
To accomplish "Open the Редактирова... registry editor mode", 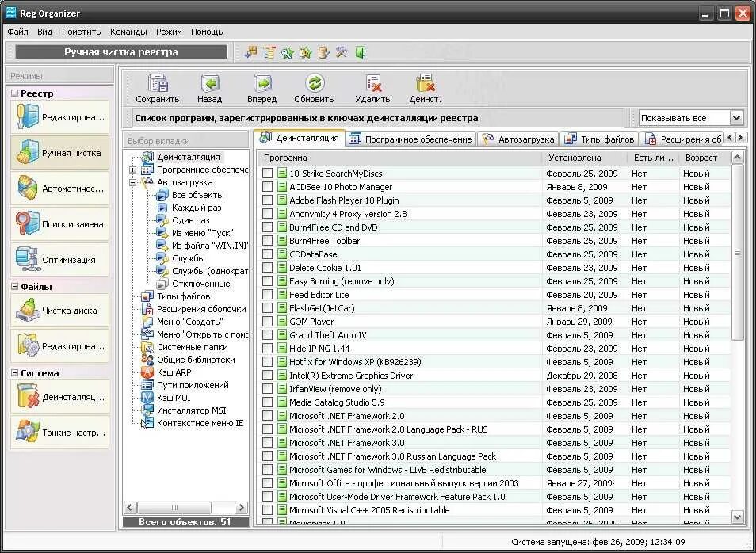I will (x=60, y=117).
